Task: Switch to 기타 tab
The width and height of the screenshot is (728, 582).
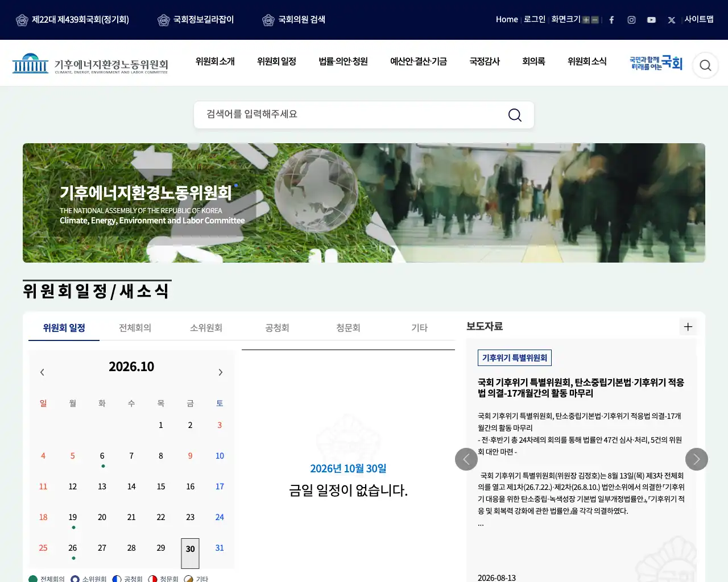Action: pyautogui.click(x=419, y=328)
